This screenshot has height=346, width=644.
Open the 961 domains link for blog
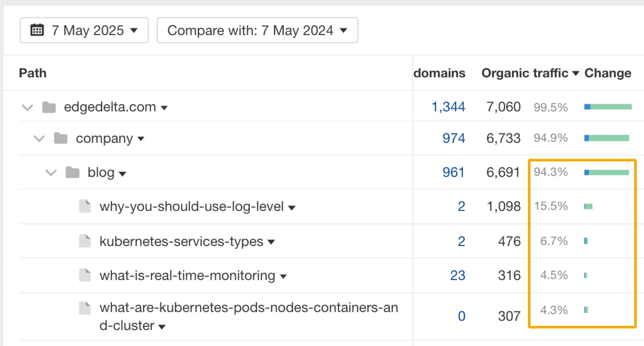click(453, 172)
